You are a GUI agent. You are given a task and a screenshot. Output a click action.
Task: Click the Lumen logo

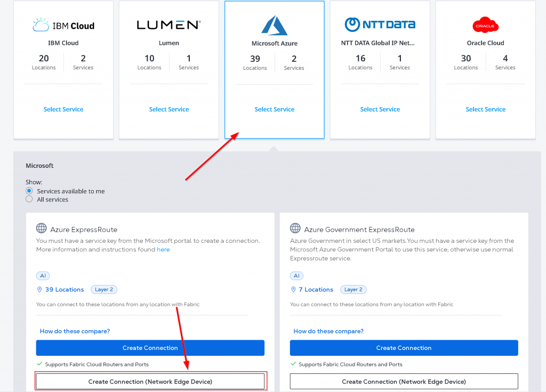[168, 25]
